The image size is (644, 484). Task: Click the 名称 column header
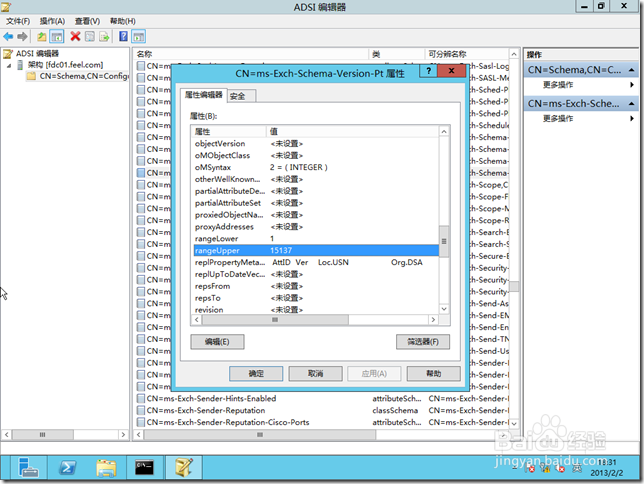pyautogui.click(x=251, y=54)
